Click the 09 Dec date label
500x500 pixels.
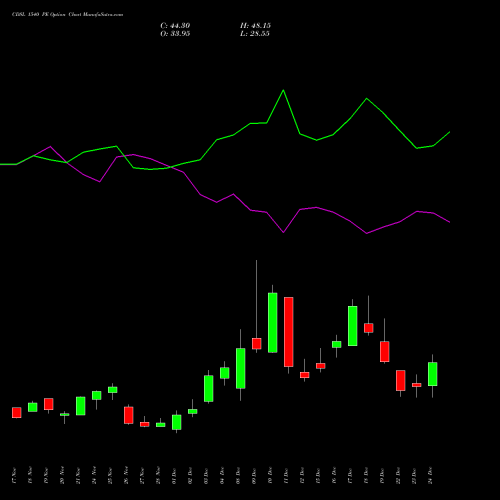click(254, 476)
